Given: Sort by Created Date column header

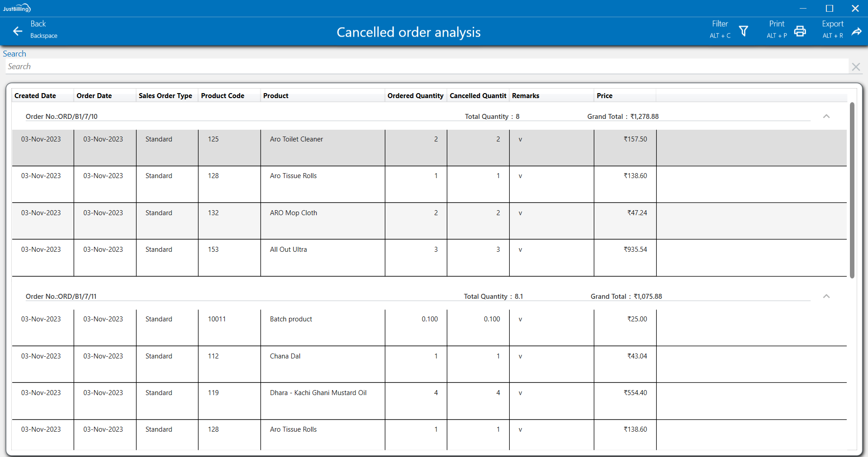Looking at the screenshot, I should click(35, 96).
